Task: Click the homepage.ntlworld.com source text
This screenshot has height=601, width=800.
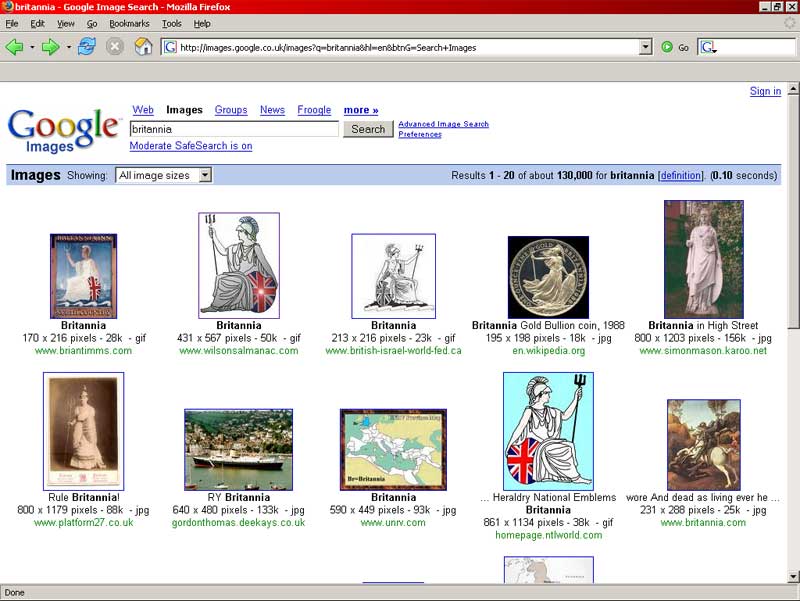Action: click(548, 535)
